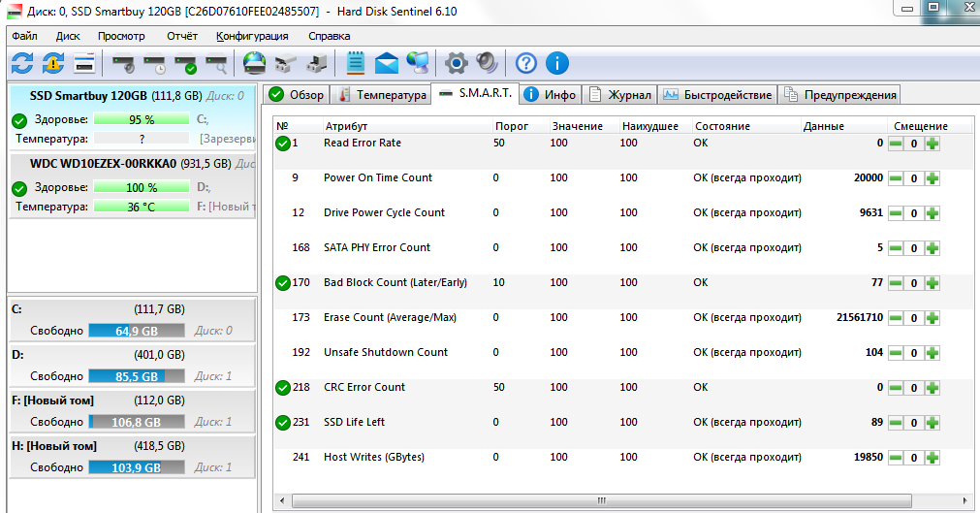Click the blue question mark help icon
The width and height of the screenshot is (980, 513).
pos(525,64)
